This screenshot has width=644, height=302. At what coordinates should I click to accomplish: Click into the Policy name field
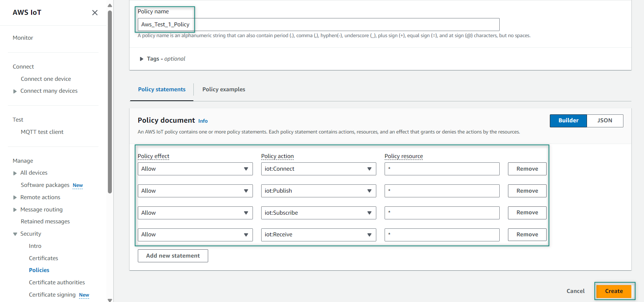pos(318,25)
